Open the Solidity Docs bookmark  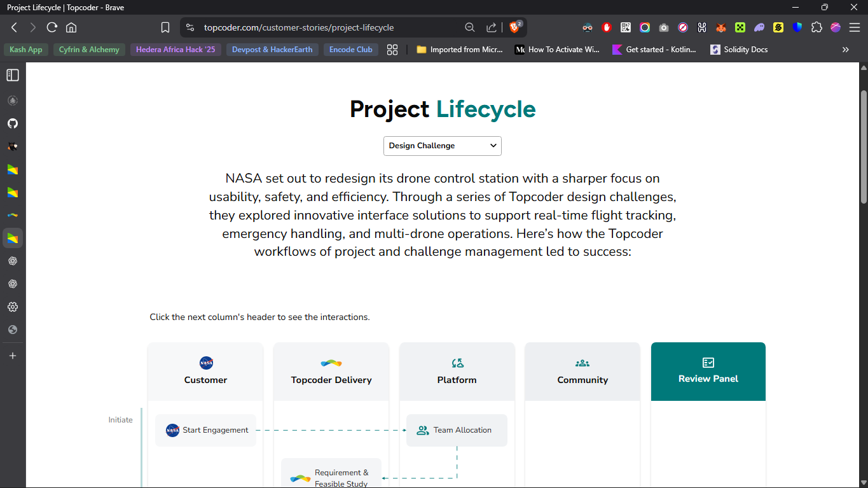click(739, 50)
